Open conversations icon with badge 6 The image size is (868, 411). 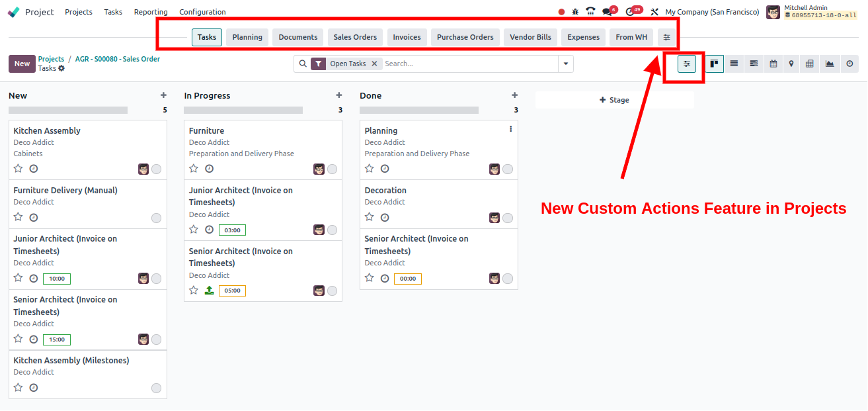pyautogui.click(x=607, y=12)
